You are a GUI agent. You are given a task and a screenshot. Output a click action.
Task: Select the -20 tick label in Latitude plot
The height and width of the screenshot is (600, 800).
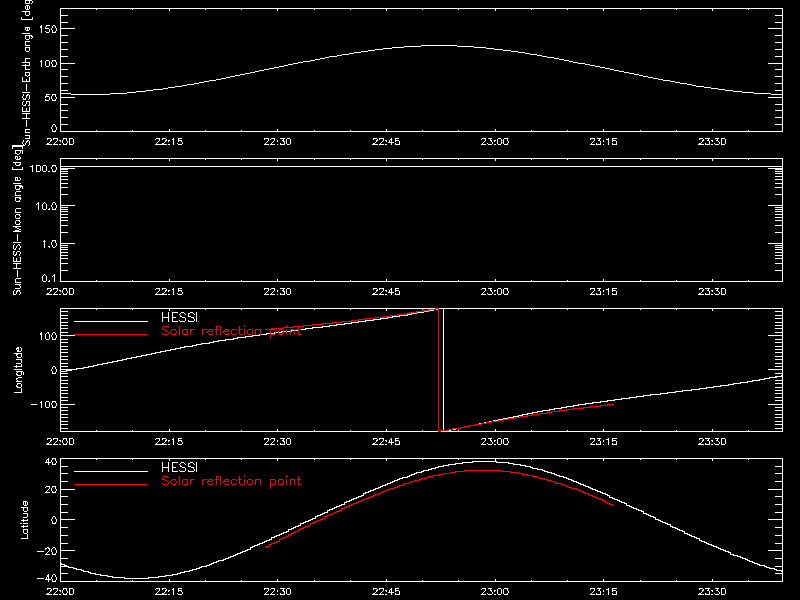pos(47,551)
